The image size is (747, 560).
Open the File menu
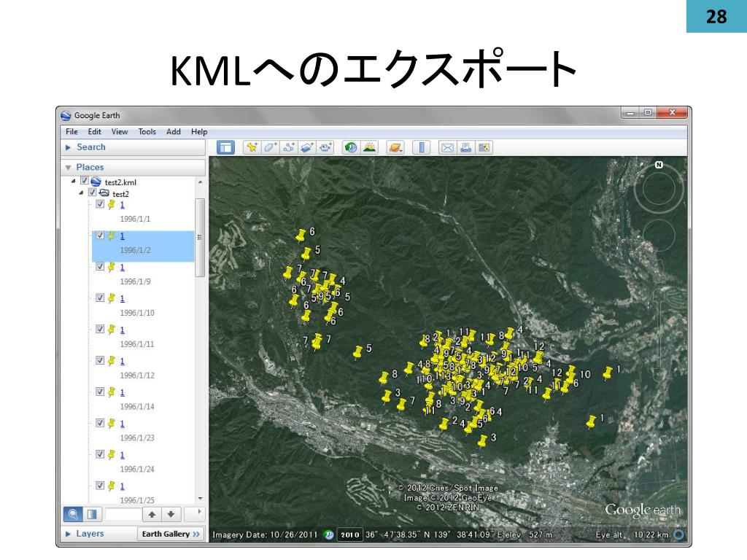pos(72,132)
